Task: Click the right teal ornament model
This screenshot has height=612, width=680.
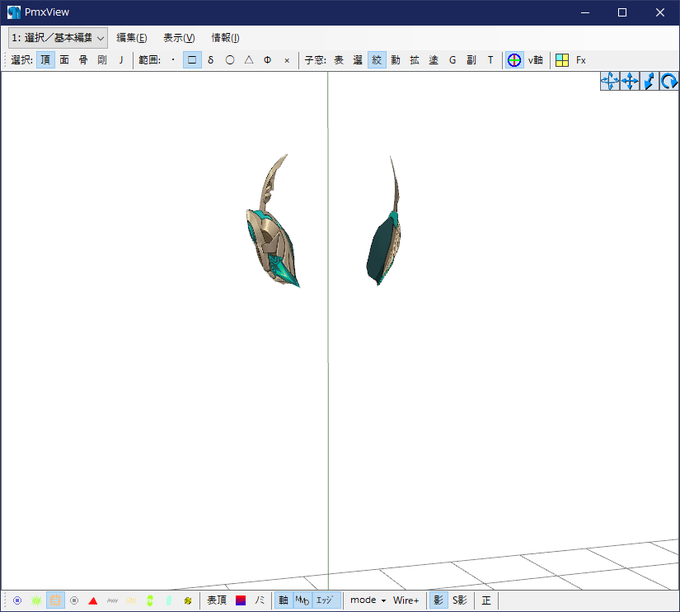Action: (383, 247)
